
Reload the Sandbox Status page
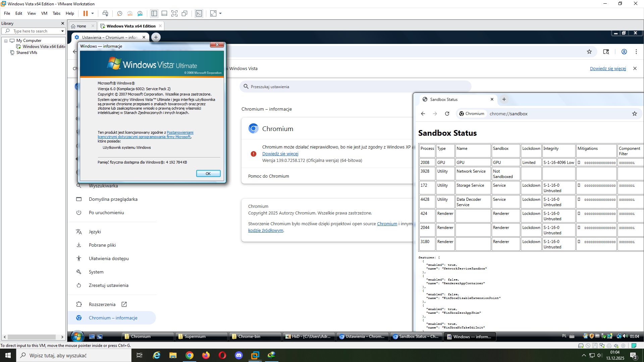pyautogui.click(x=447, y=114)
